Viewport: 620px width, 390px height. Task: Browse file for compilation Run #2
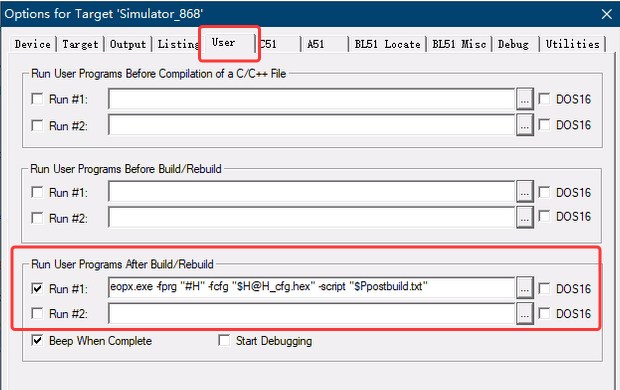pos(525,125)
